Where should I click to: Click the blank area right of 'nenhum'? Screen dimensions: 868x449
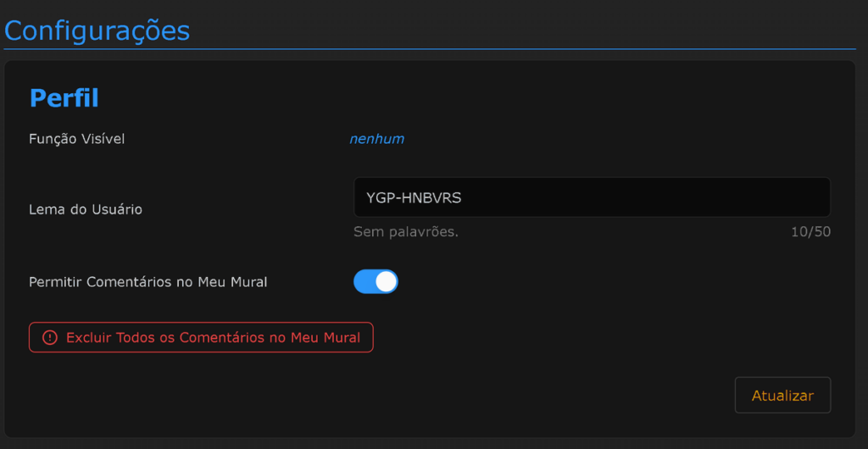click(593, 139)
